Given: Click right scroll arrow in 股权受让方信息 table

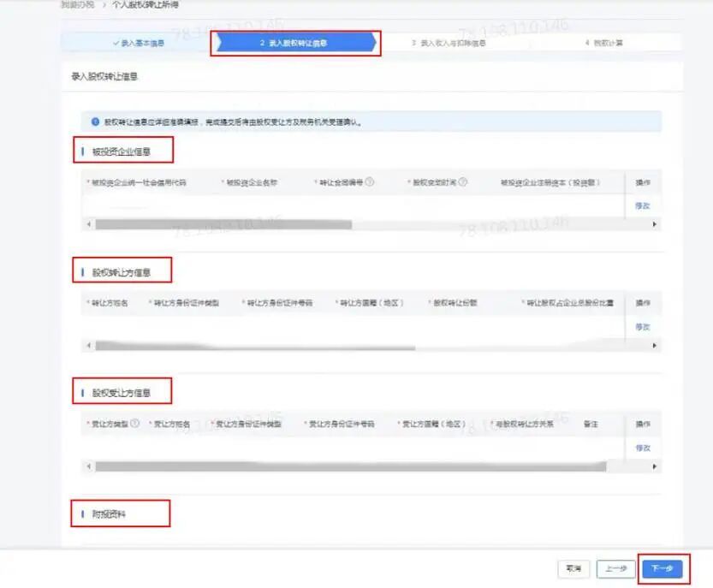Looking at the screenshot, I should point(654,466).
